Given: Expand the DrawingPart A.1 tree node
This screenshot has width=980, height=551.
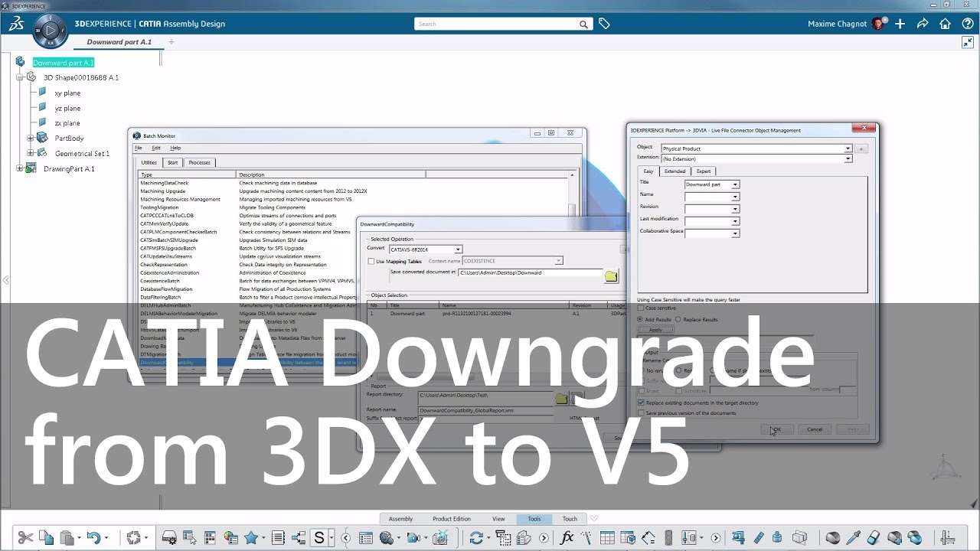Looking at the screenshot, I should [19, 168].
